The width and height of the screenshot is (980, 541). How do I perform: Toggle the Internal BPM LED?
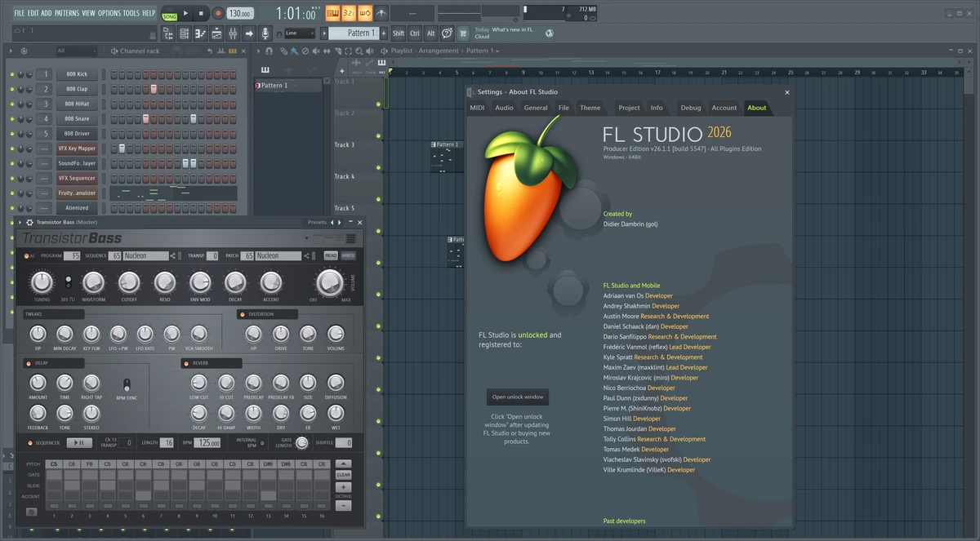pyautogui.click(x=262, y=443)
